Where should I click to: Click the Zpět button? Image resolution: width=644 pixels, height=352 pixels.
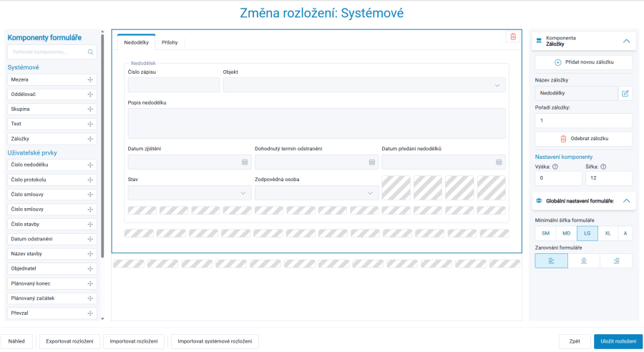pos(575,341)
